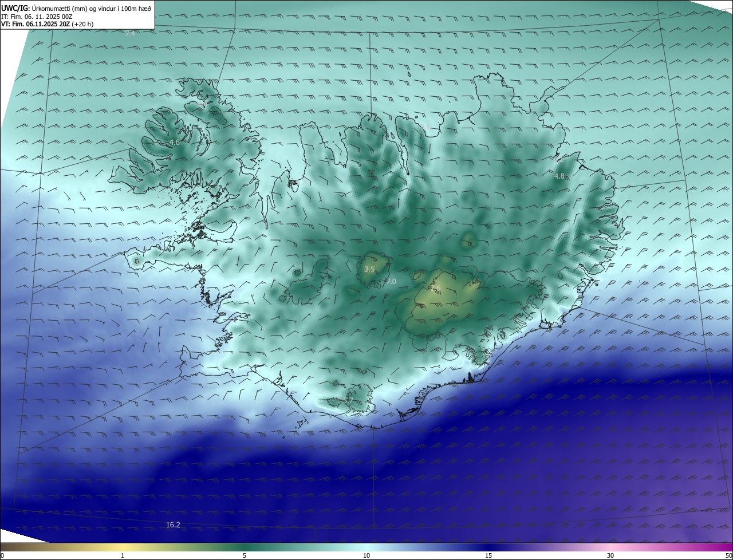The width and height of the screenshot is (733, 560).
Task: Click the 50 tick on the color scale
Action: coord(728,555)
